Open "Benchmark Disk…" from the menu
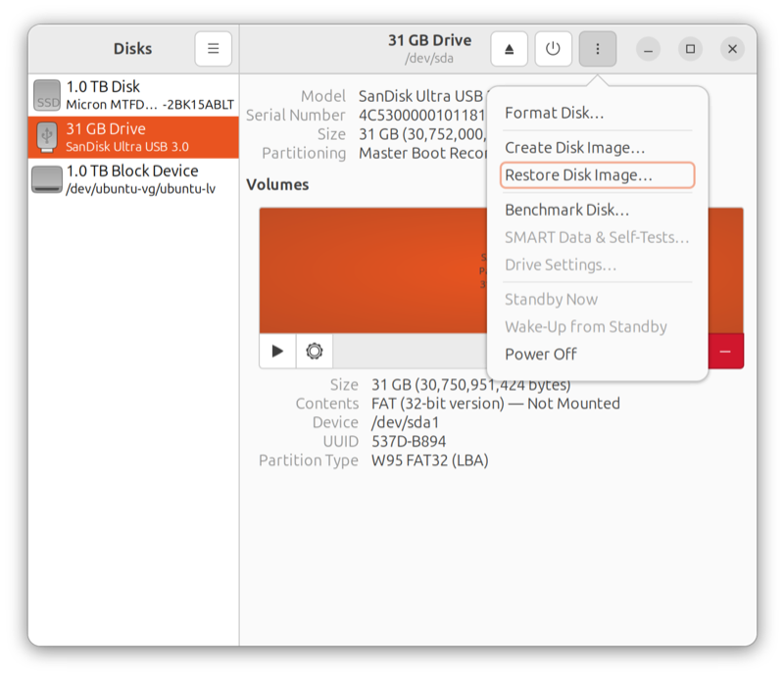The image size is (784, 676). [x=564, y=209]
